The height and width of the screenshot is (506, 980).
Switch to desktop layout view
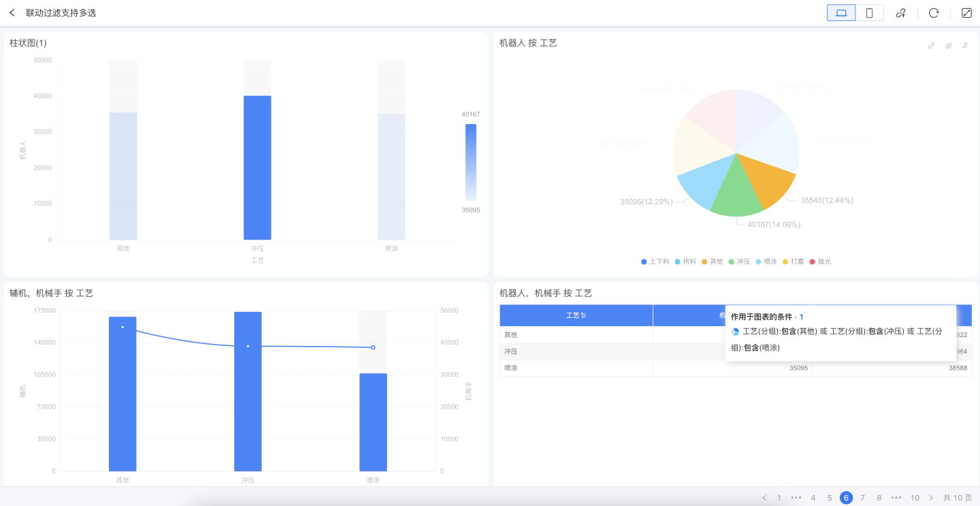(x=841, y=13)
